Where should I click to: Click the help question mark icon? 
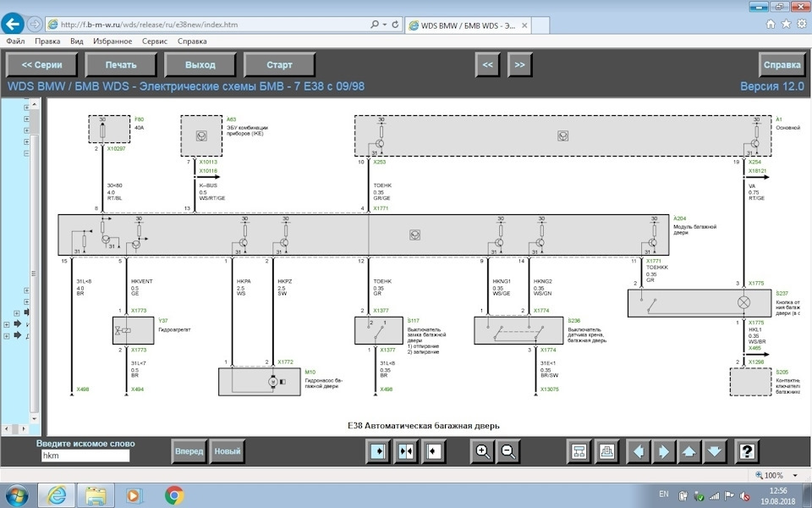(746, 451)
